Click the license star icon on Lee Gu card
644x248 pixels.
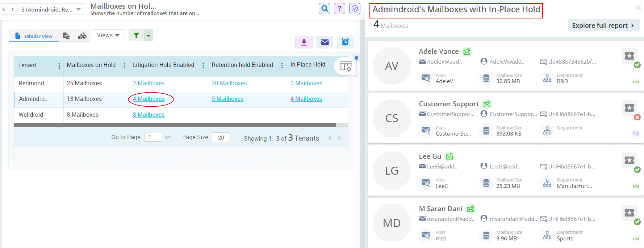point(629,160)
